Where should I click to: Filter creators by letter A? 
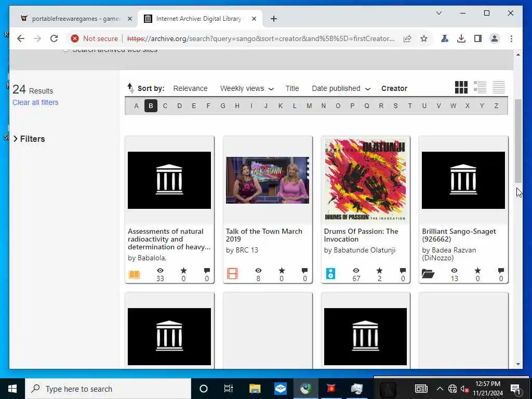pyautogui.click(x=137, y=106)
